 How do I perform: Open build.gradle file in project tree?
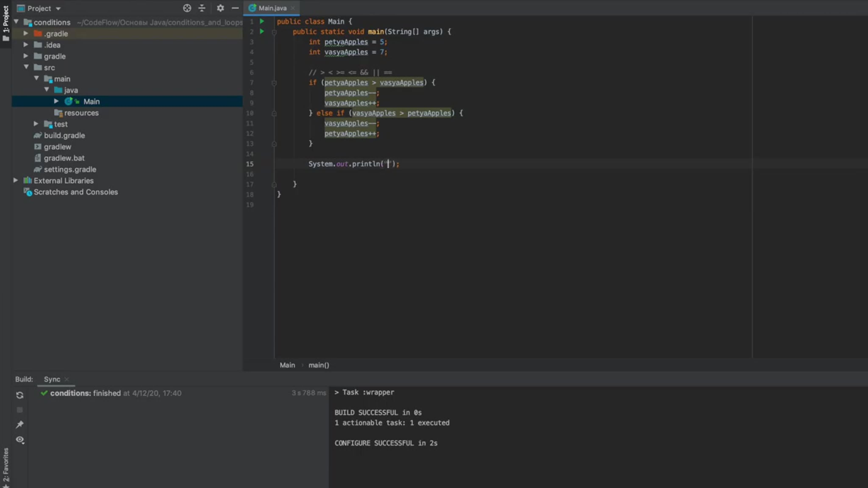(64, 135)
